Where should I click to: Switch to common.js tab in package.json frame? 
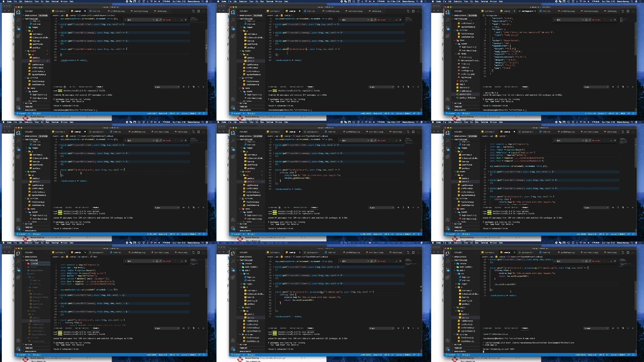coord(489,11)
